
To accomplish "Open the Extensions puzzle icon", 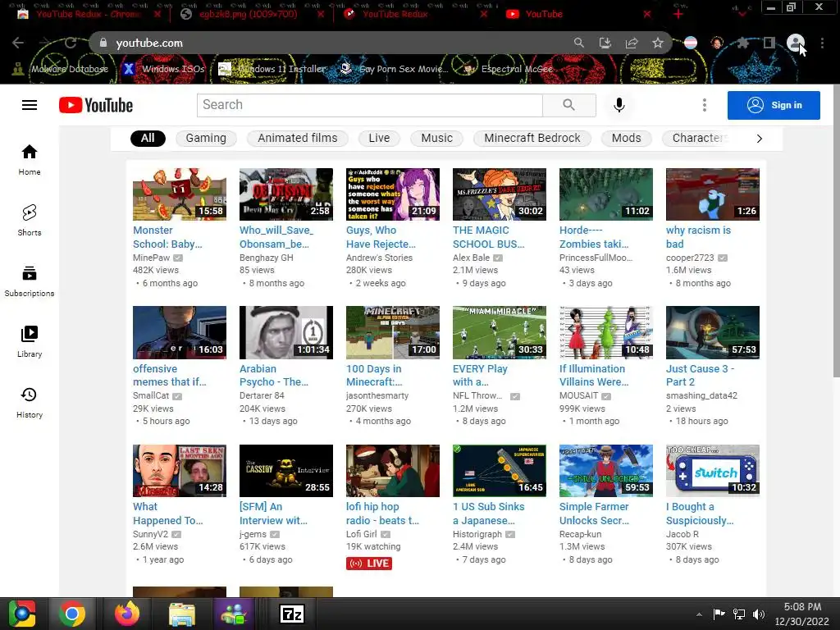I will pos(742,43).
